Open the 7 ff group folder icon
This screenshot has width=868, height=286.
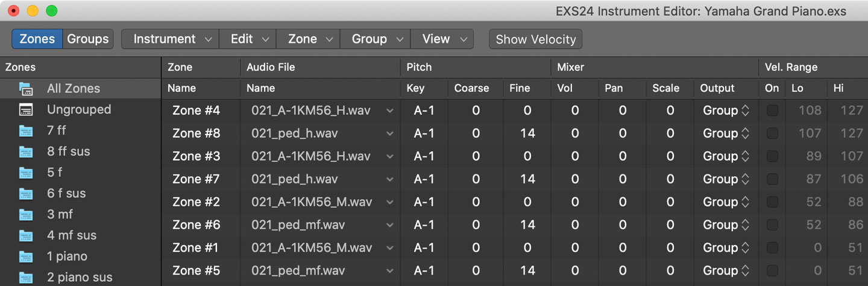[x=25, y=130]
